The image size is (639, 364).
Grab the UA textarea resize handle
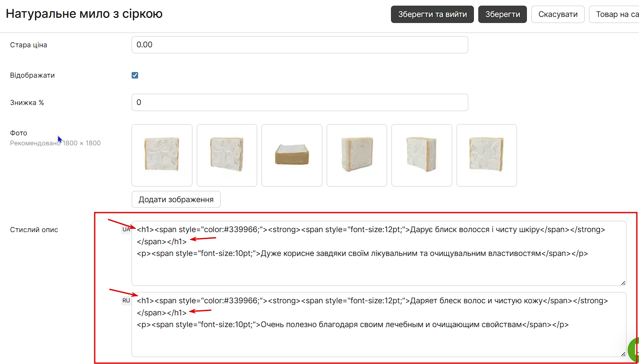point(623,282)
